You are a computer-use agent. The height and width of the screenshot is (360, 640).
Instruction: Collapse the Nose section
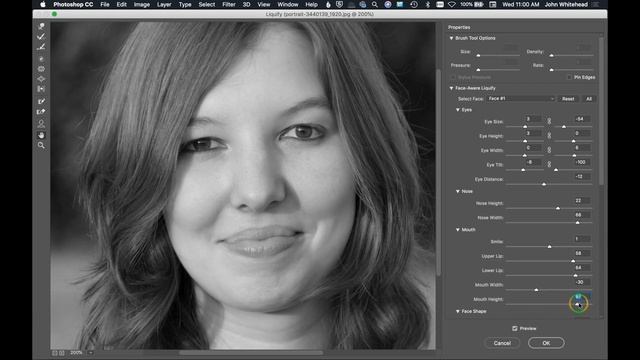click(x=458, y=191)
